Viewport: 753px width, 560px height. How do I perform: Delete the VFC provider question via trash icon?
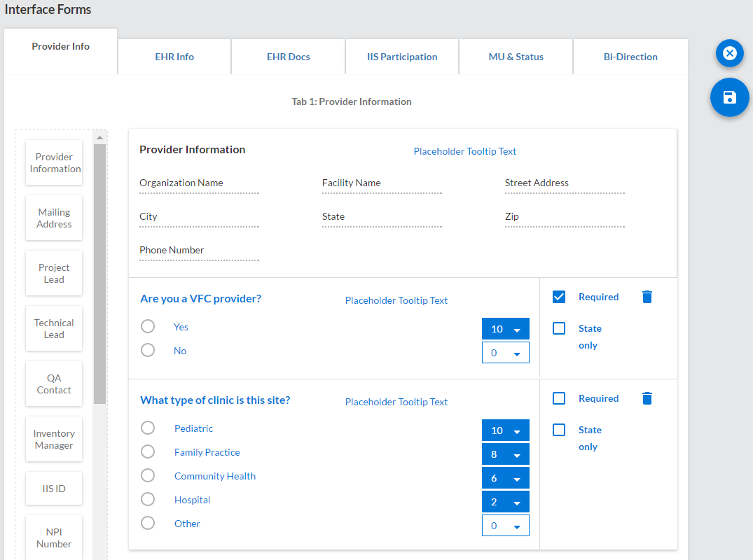pos(647,297)
